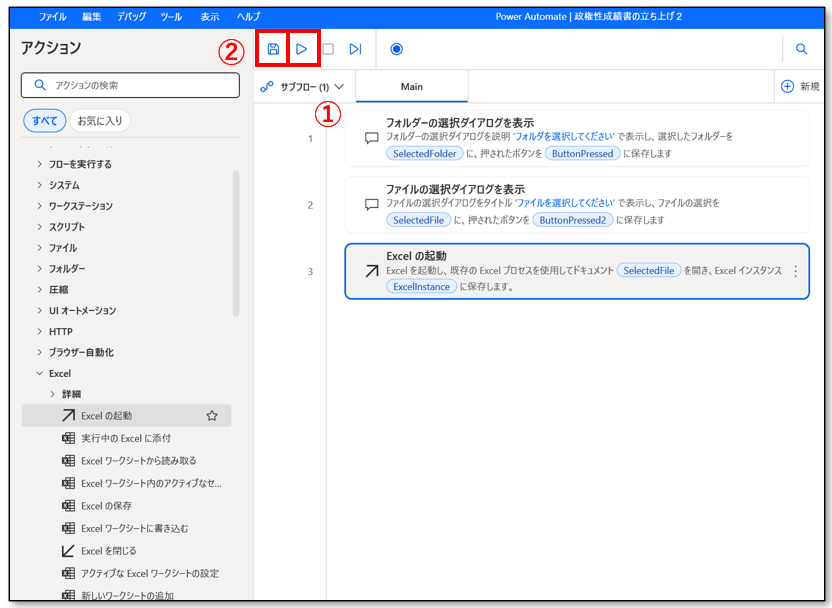Click the Stop flow square icon
Viewport: 832px width, 608px height.
click(328, 49)
